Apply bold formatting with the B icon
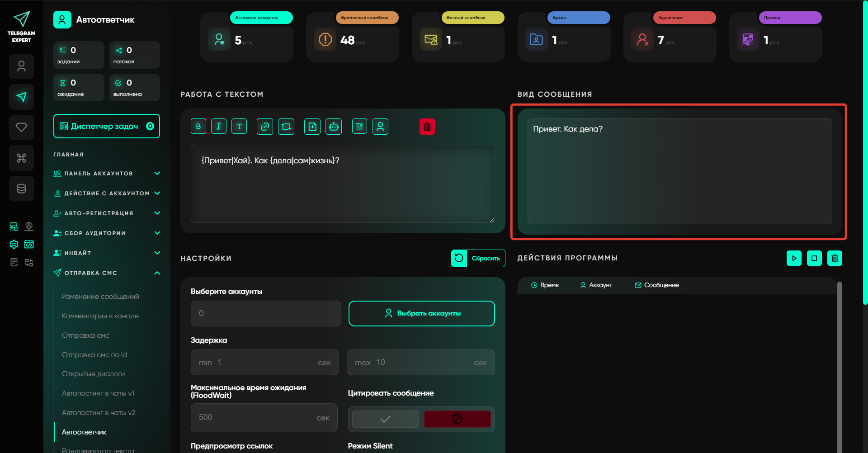The width and height of the screenshot is (868, 453). pos(198,127)
